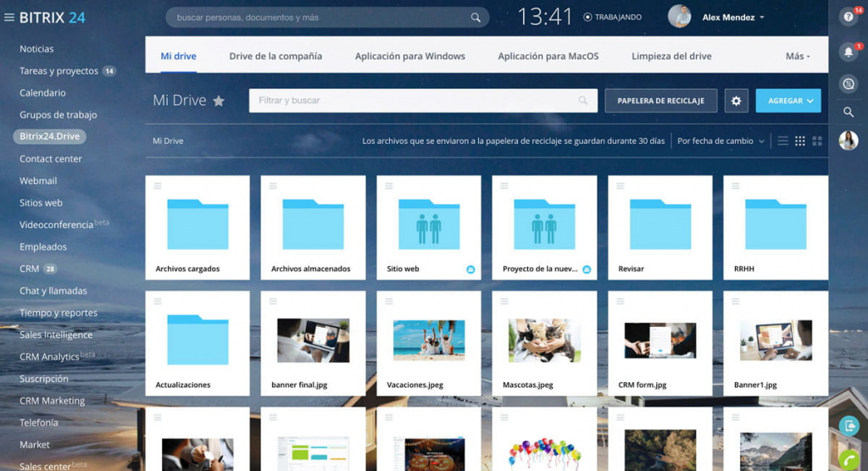Click the Papelera de Reciclaje button

[660, 101]
